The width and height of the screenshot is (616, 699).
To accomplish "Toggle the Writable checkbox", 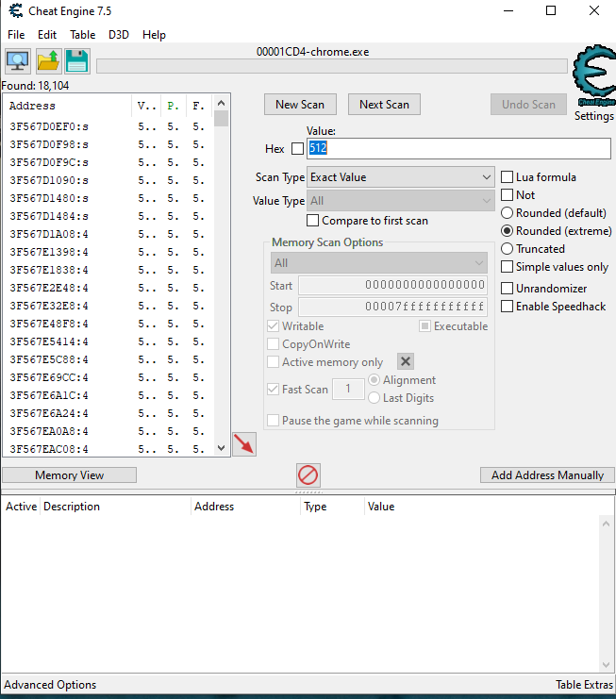I will pos(274,325).
